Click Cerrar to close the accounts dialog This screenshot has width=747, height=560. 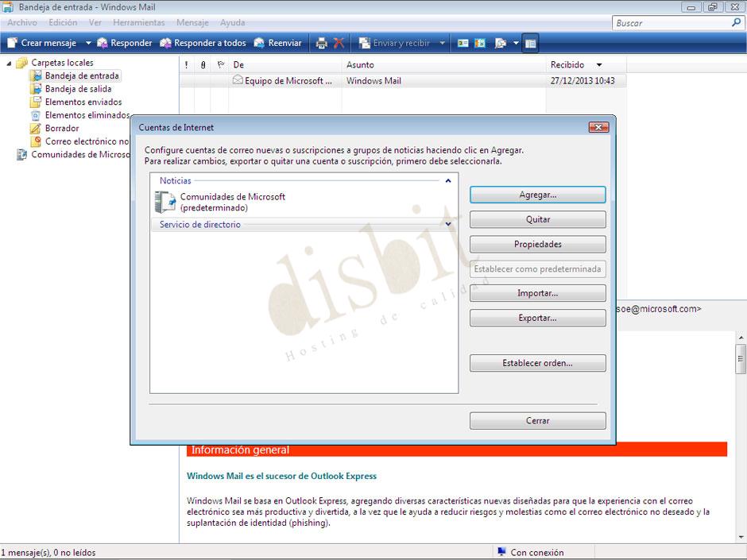537,420
